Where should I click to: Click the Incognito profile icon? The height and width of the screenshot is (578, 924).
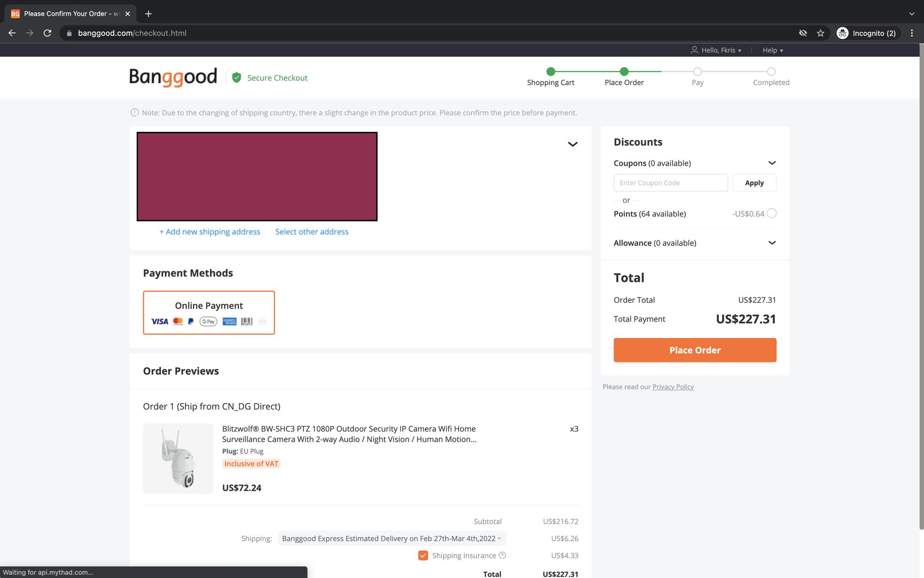[x=842, y=33]
